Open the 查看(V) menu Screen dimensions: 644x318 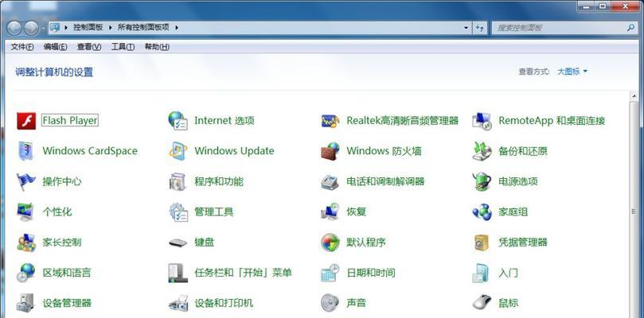(x=89, y=47)
